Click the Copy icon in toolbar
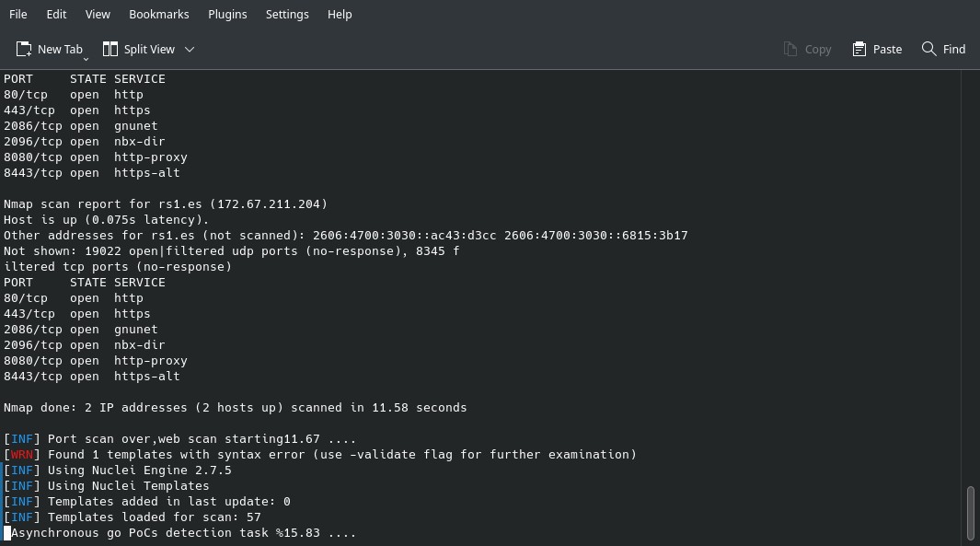Screen dimensions: 980x546 pyautogui.click(x=790, y=49)
